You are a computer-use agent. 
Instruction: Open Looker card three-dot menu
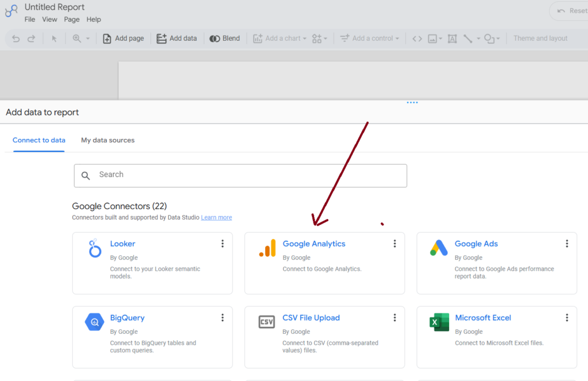tap(222, 244)
